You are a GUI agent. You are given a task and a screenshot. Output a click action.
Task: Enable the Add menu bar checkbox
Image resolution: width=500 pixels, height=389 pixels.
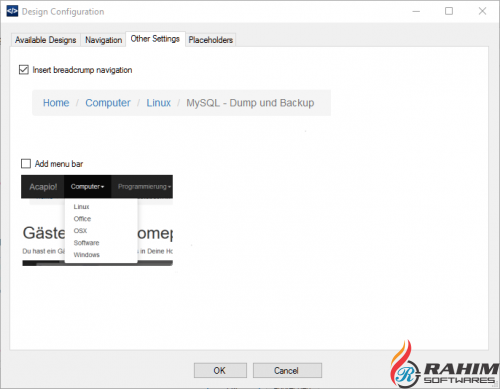coord(26,164)
